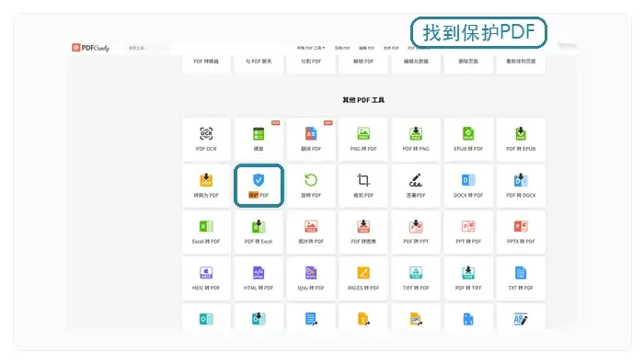Screen dimensions: 644x363
Task: Open the Excel 转 PDF tool
Action: tap(206, 233)
